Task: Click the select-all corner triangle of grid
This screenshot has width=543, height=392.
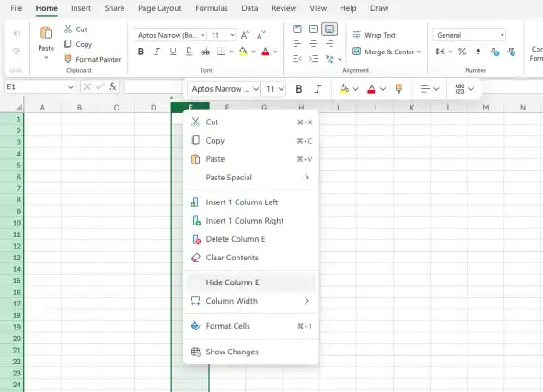Action: (x=18, y=108)
